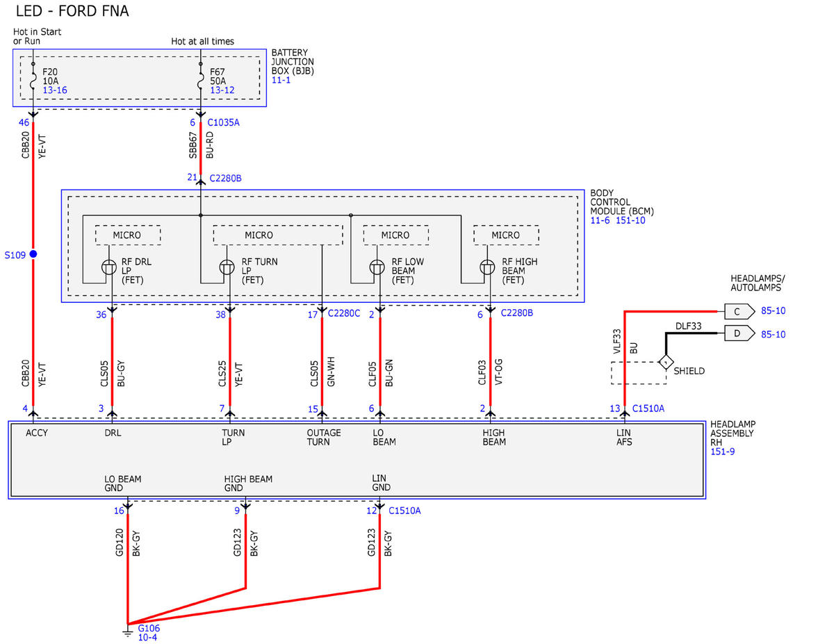Click the BU-GY wire color label
The image size is (834, 644).
pyautogui.click(x=121, y=372)
